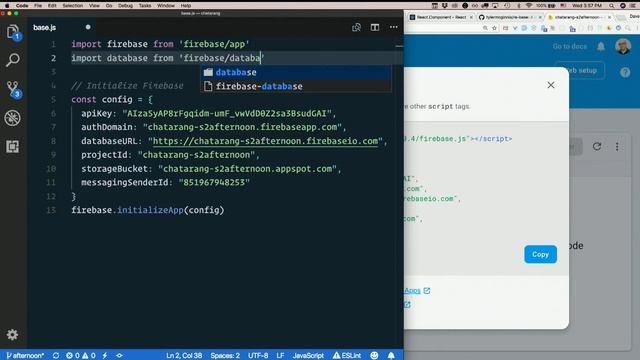Change indentation via Spaces: 2
640x360 pixels.
pyautogui.click(x=225, y=356)
